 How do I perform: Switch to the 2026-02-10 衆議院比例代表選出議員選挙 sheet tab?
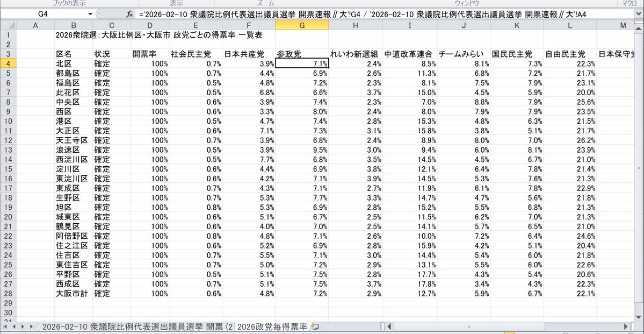coord(138,326)
